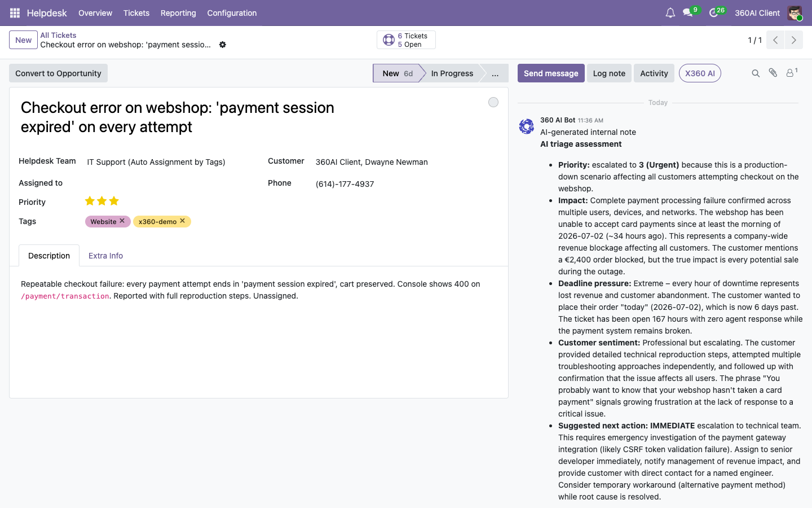Switch to the Extra Info tab
The width and height of the screenshot is (812, 508).
[105, 256]
